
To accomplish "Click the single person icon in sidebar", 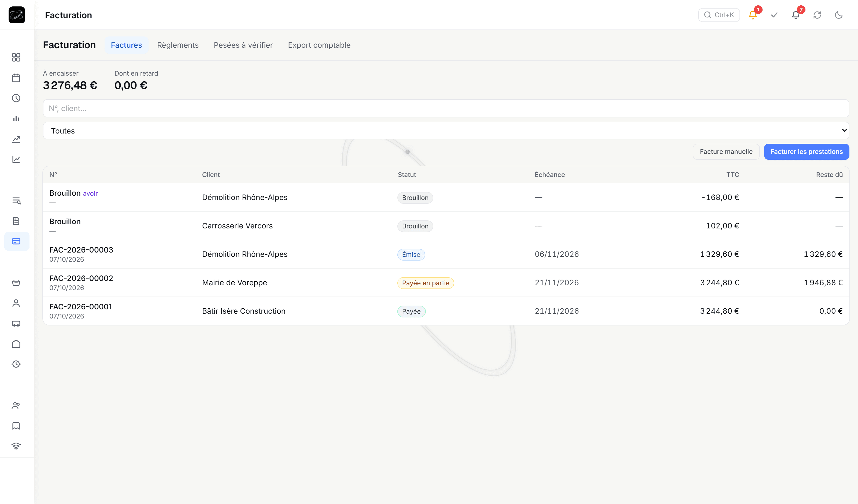I will pos(16,303).
